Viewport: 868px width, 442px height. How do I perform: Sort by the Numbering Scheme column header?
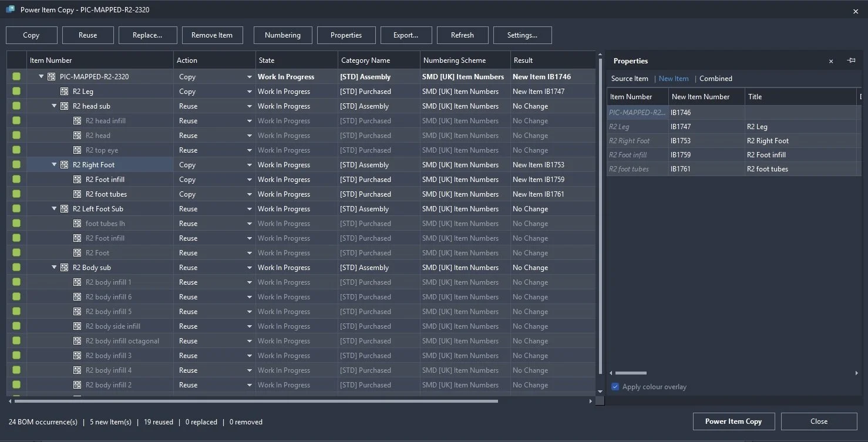pos(466,60)
